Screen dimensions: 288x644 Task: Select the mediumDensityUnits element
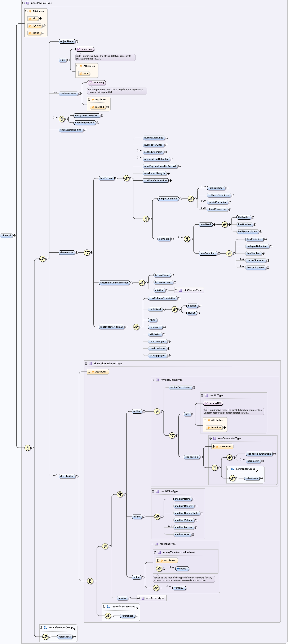[x=186, y=513]
